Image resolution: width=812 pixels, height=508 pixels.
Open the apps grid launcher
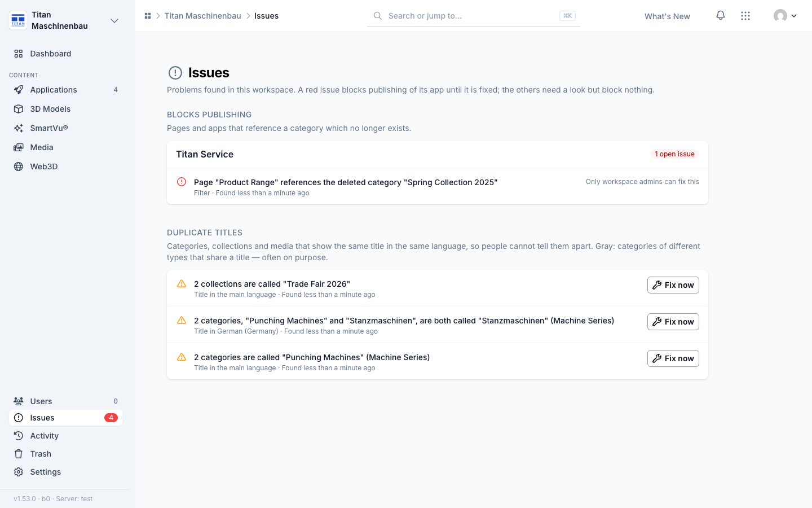pyautogui.click(x=745, y=16)
